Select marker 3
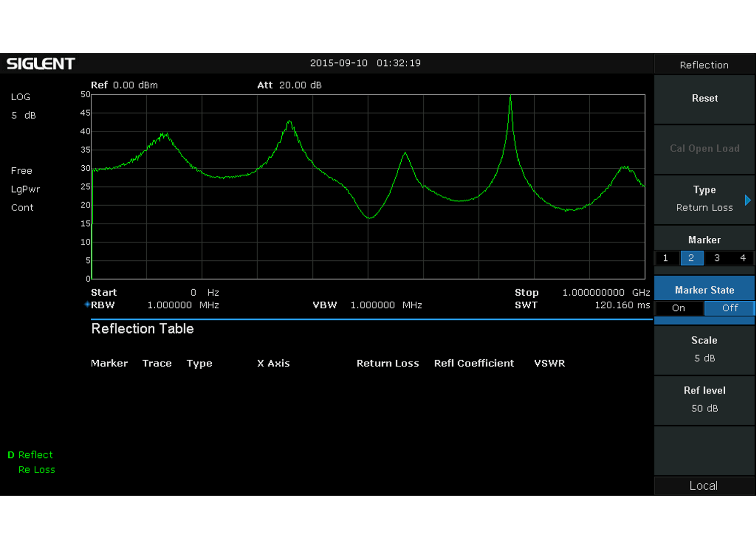756x534 pixels. tap(717, 258)
